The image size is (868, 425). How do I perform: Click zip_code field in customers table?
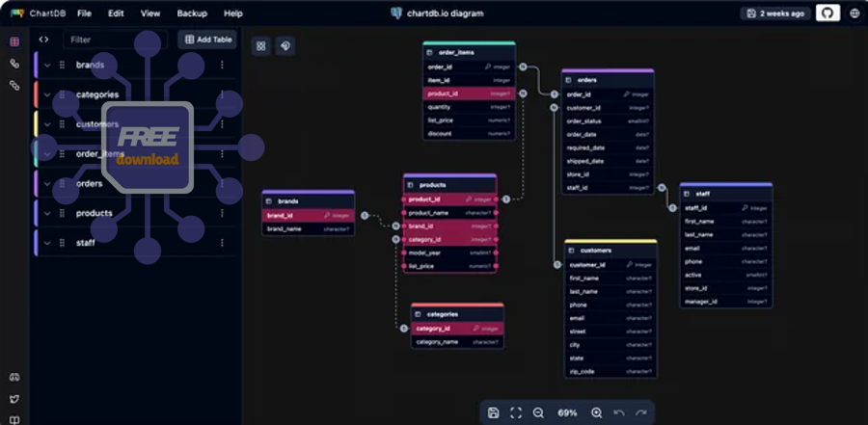click(x=610, y=372)
